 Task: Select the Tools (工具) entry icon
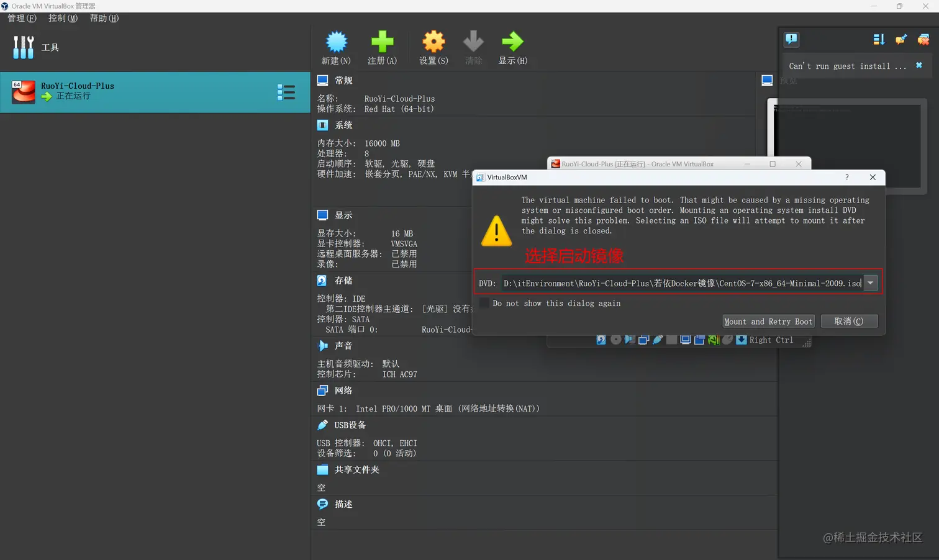coord(24,47)
